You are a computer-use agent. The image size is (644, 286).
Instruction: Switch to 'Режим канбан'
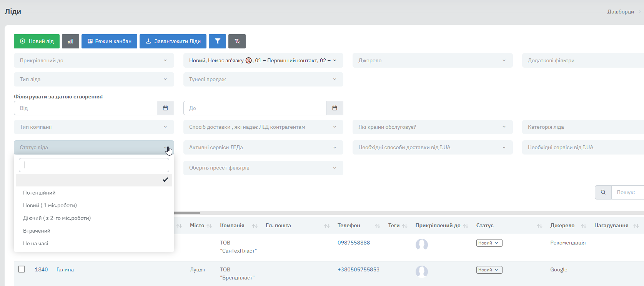(x=109, y=41)
